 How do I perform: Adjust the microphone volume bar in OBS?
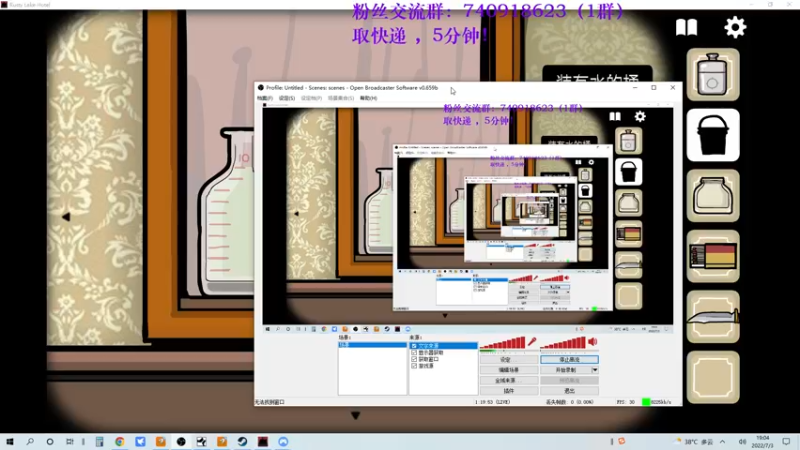(x=503, y=343)
